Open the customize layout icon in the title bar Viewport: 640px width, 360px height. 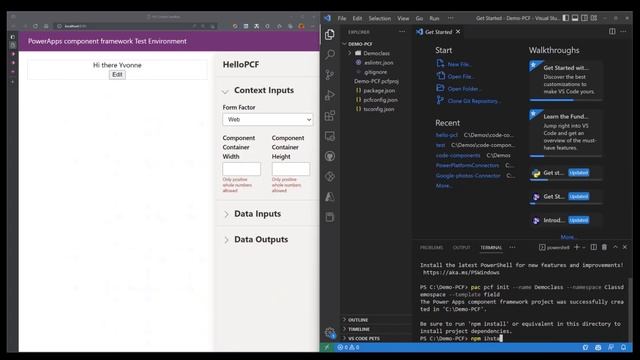(594, 18)
